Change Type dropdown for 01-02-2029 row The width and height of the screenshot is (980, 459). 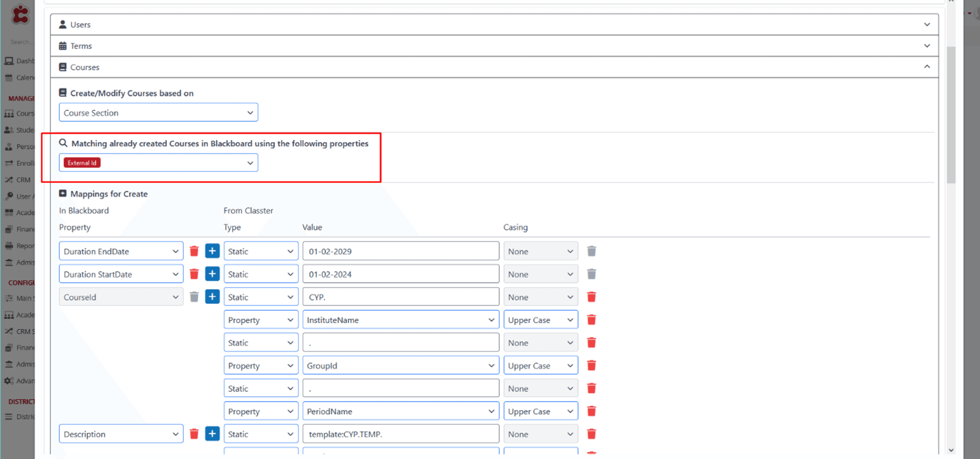tap(261, 251)
